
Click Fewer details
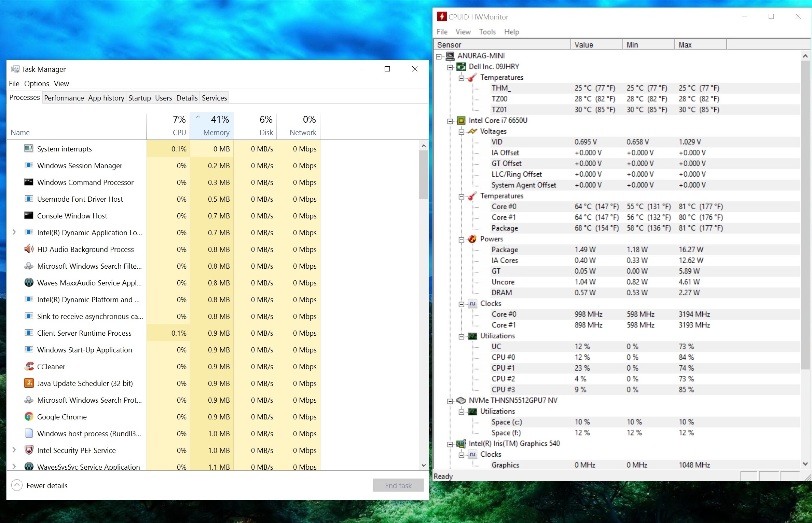pos(40,485)
